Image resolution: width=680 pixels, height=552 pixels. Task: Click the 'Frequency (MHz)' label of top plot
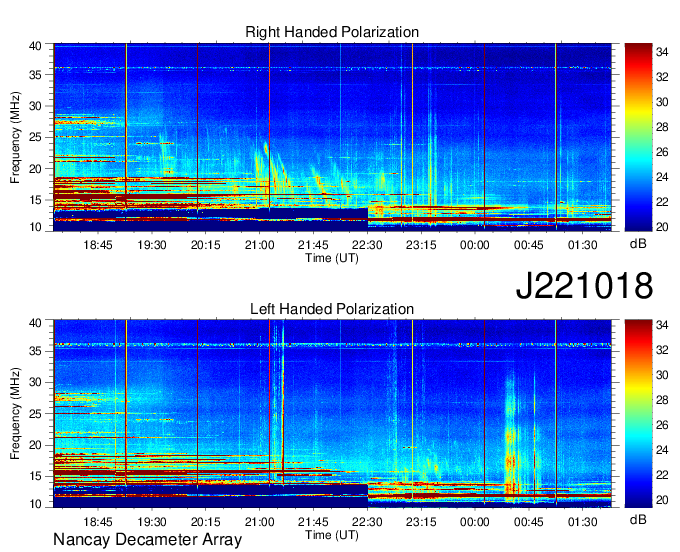[x=15, y=137]
